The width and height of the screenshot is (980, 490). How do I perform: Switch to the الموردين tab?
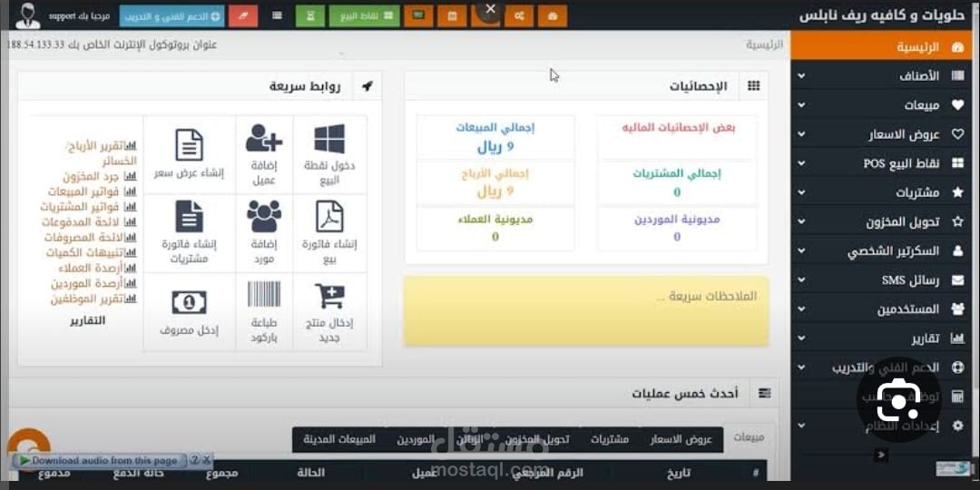(x=415, y=439)
